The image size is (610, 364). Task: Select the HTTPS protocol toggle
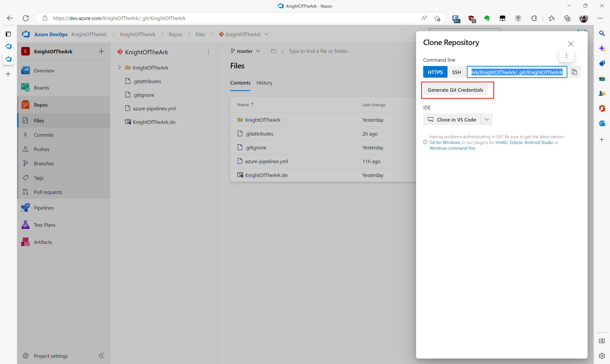435,72
